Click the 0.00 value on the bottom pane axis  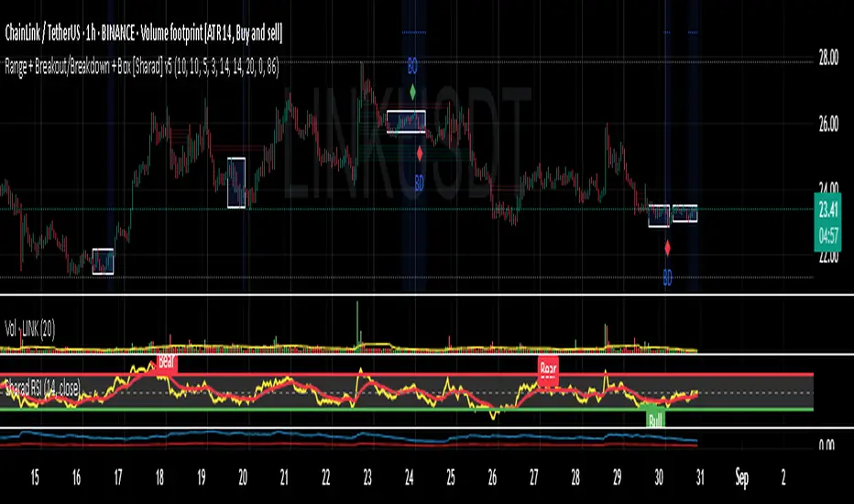[x=827, y=444]
